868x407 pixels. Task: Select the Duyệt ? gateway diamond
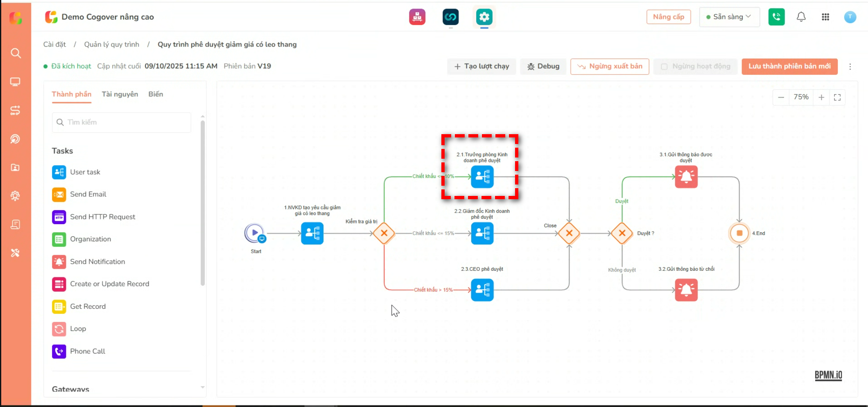pos(622,233)
